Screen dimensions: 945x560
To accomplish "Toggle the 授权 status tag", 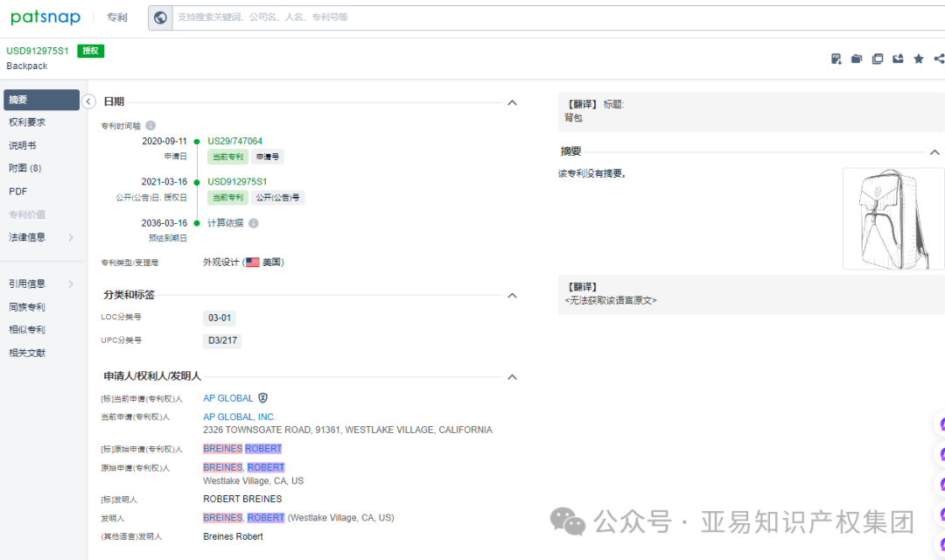I will (x=91, y=51).
